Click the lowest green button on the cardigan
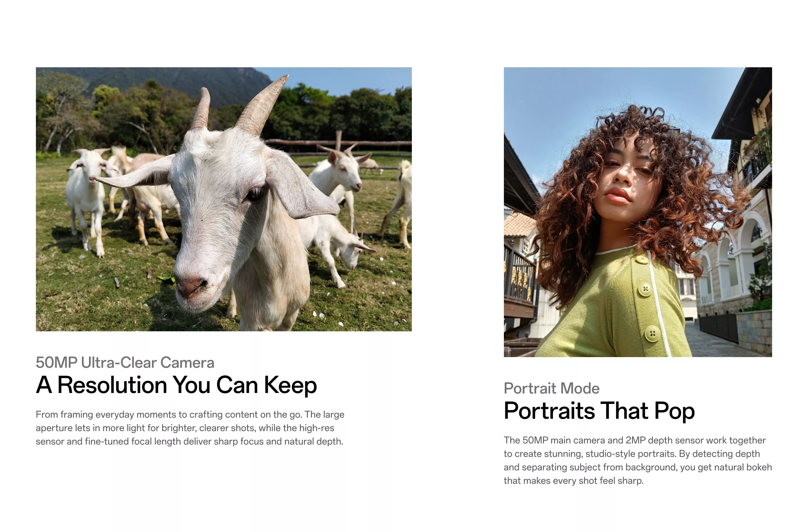The width and height of the screenshot is (808, 532). [x=652, y=334]
